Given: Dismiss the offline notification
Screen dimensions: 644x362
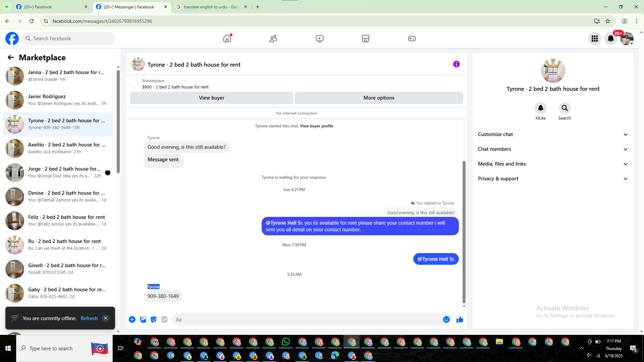Looking at the screenshot, I should point(106,318).
